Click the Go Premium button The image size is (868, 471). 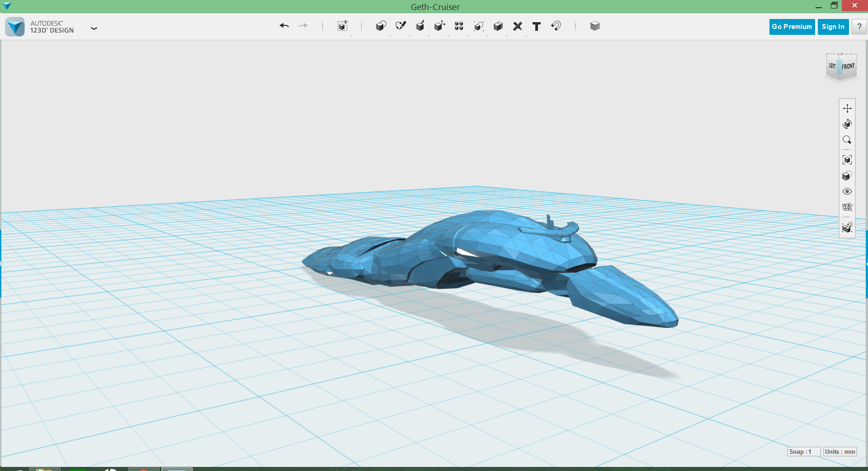tap(792, 27)
